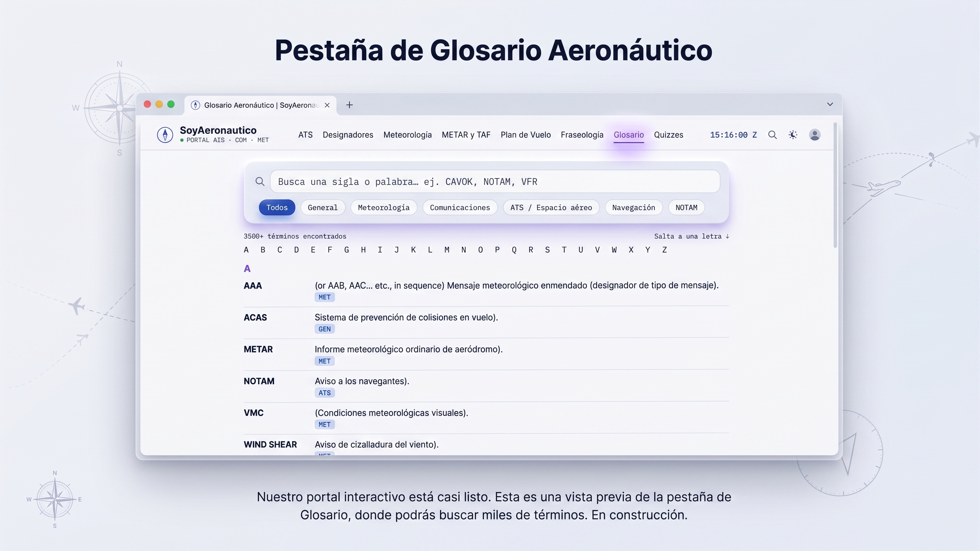Open the Plan de Vuelo section
This screenshot has height=551, width=980.
pos(526,135)
